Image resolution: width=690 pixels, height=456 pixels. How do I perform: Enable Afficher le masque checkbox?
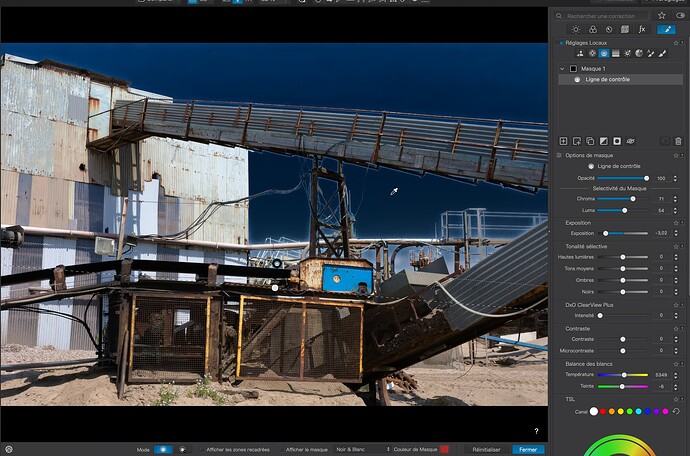pyautogui.click(x=282, y=449)
